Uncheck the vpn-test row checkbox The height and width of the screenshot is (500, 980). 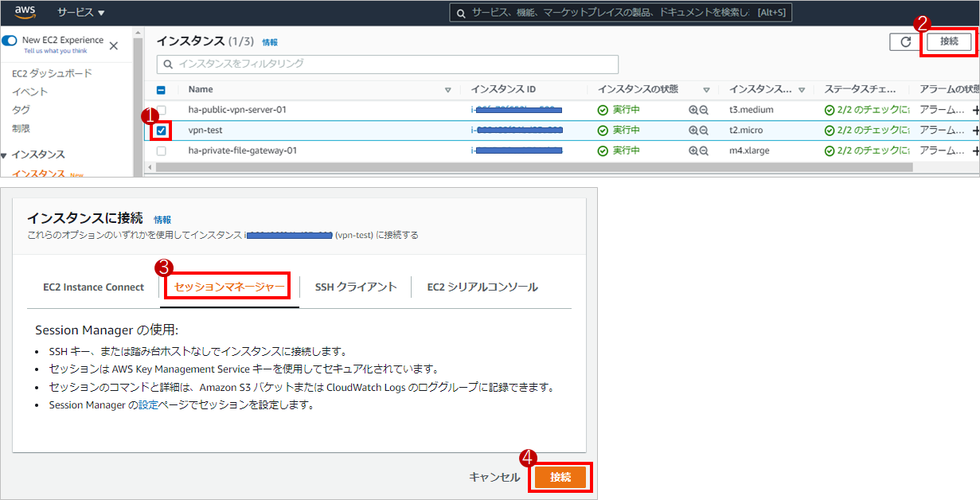161,131
